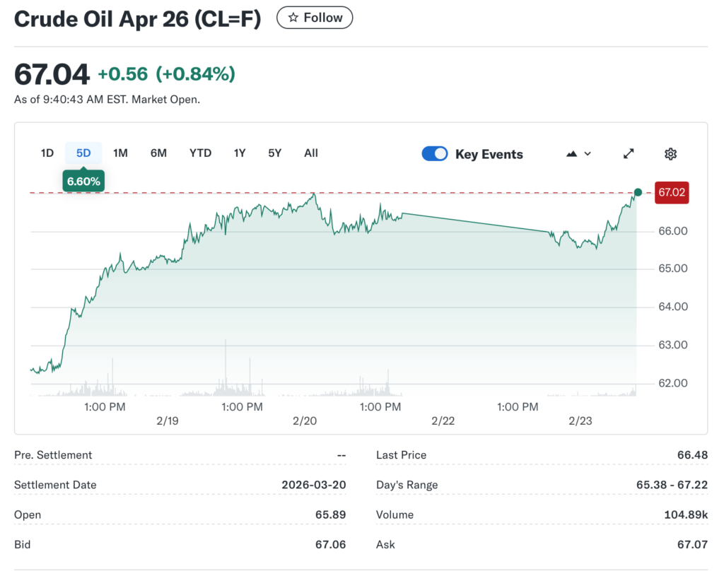
Task: Switch to the 1D time range
Action: [47, 153]
